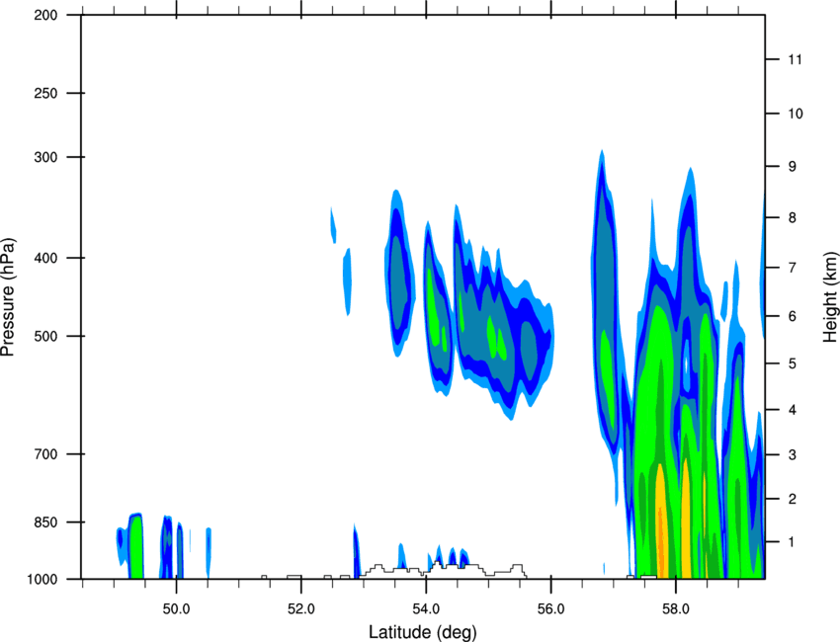This screenshot has height=642, width=840.
Task: Select the 300 pressure tick label
Action: click(45, 157)
